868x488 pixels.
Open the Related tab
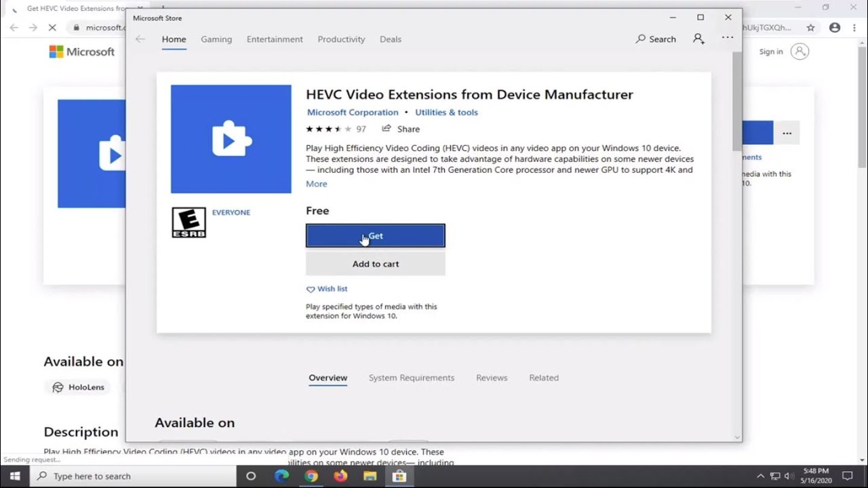pyautogui.click(x=544, y=378)
